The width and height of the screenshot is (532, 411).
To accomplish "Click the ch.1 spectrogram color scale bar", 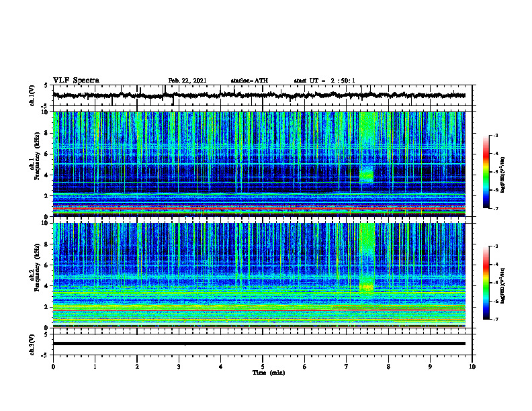I will tap(486, 172).
